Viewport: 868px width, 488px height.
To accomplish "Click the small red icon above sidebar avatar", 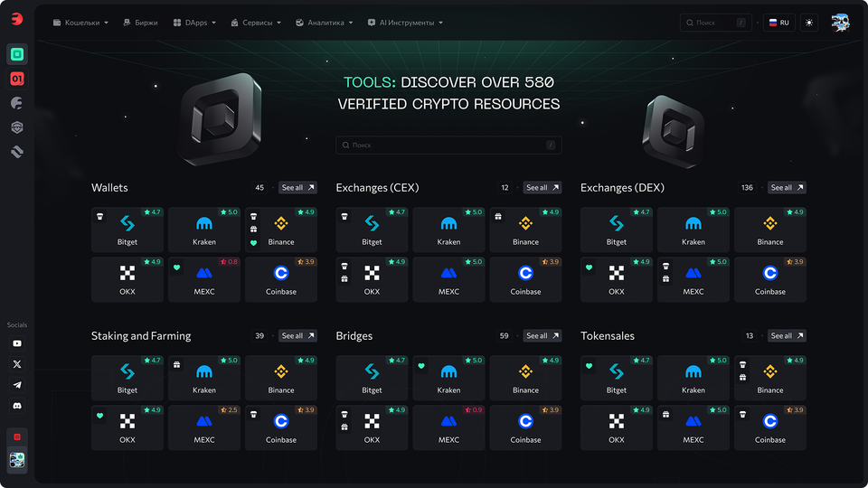I will [x=17, y=437].
